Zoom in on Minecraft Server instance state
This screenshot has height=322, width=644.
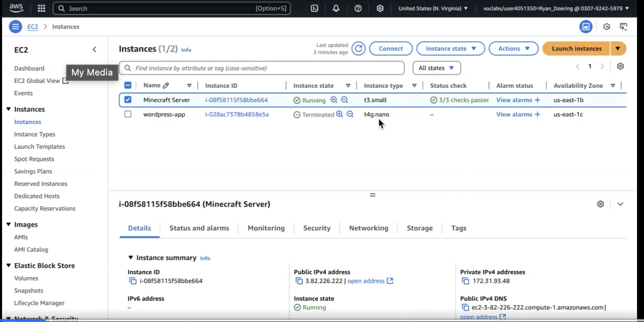[x=334, y=100]
